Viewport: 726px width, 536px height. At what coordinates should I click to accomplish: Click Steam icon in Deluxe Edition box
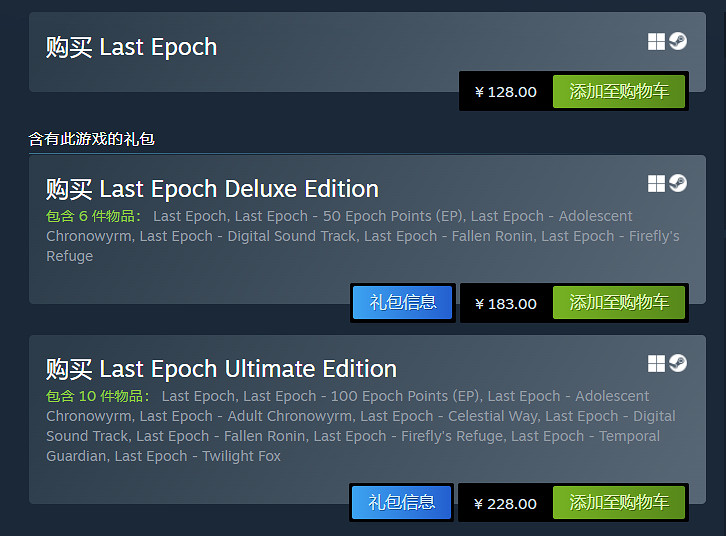coord(678,183)
